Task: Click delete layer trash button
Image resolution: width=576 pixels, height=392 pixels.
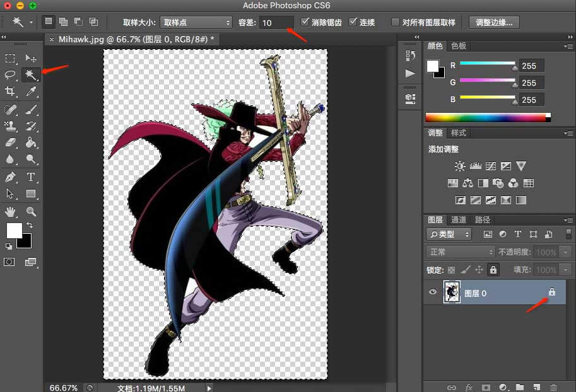Action: 553,387
